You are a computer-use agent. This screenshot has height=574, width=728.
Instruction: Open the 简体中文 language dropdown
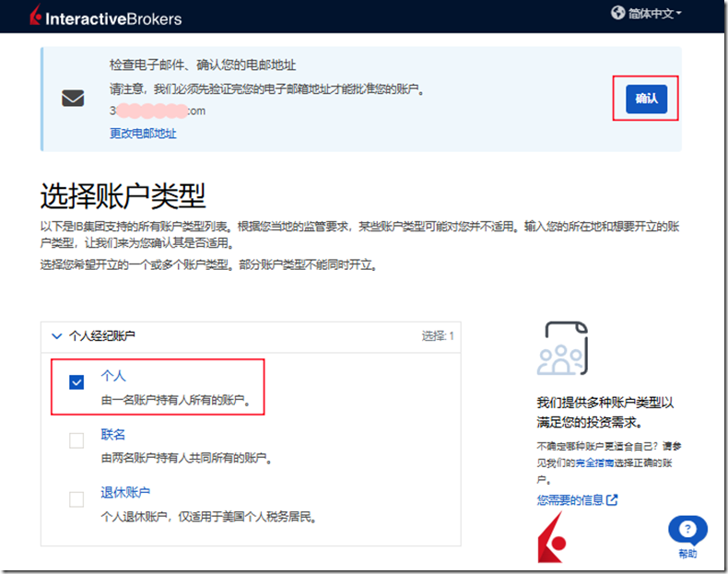[654, 14]
